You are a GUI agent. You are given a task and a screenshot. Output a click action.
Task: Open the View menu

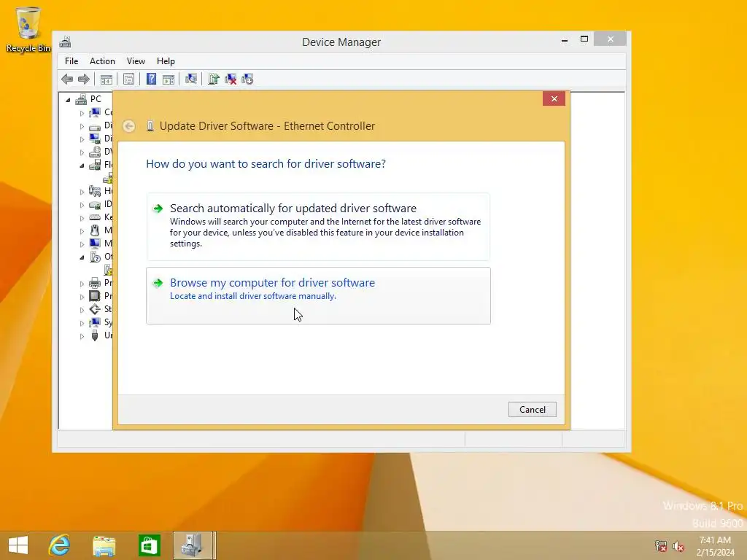tap(136, 61)
